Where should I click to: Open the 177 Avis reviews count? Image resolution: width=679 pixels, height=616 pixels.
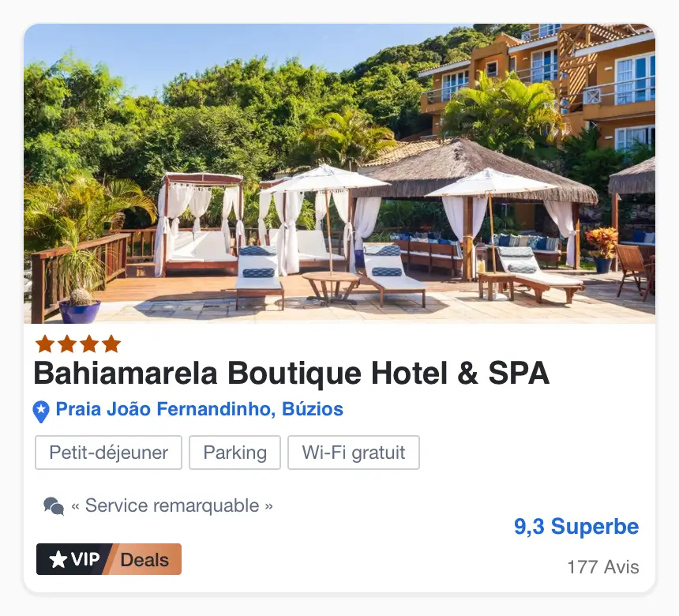(603, 567)
